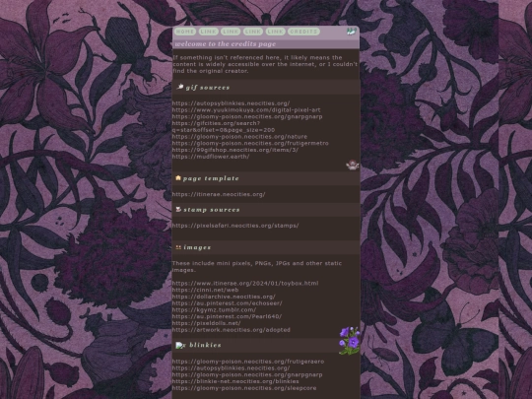Viewport: 532px width, 399px height.
Task: Open the itinerae.neocities.org template link
Action: point(219,194)
